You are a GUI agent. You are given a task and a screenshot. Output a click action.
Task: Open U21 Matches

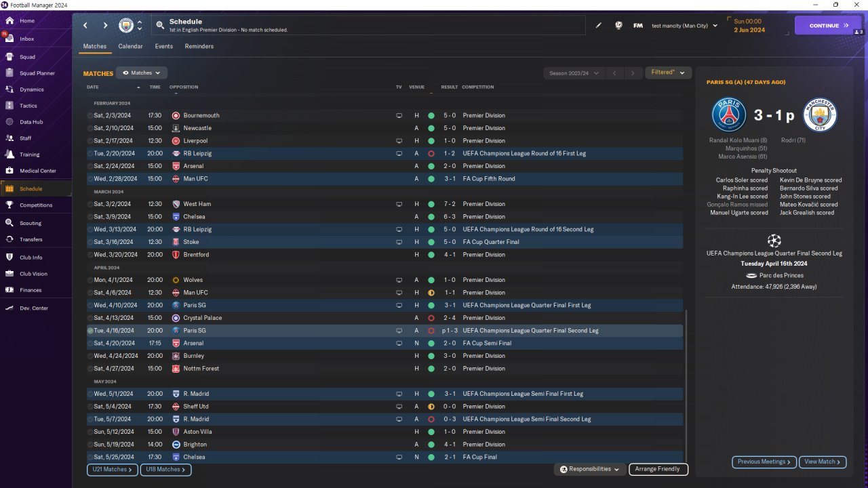click(x=113, y=470)
